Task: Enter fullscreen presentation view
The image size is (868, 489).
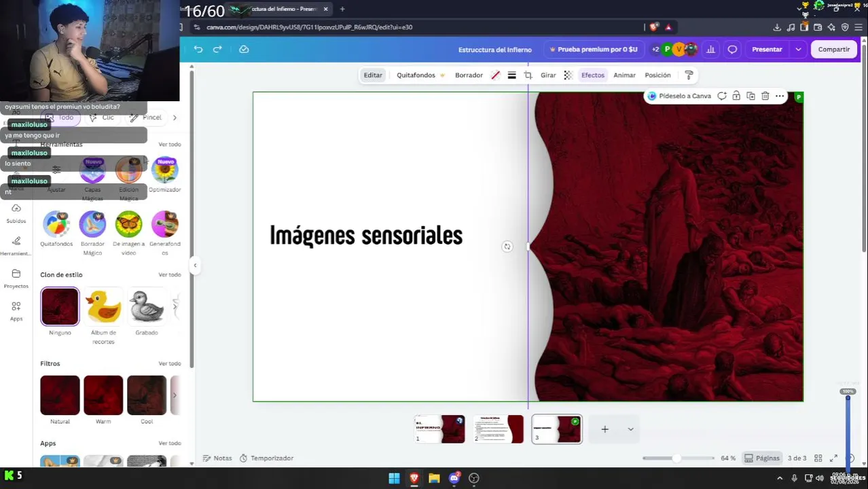Action: pyautogui.click(x=833, y=458)
